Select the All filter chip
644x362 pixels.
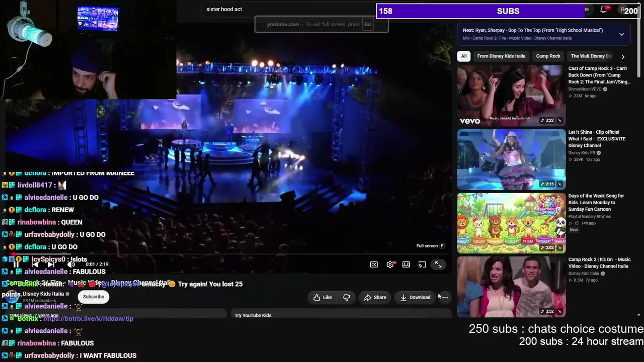point(464,56)
